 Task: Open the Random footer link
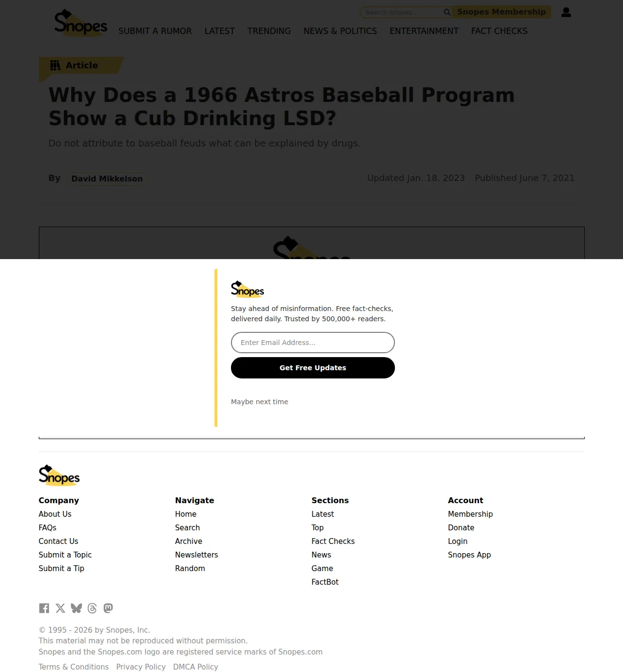pyautogui.click(x=190, y=568)
